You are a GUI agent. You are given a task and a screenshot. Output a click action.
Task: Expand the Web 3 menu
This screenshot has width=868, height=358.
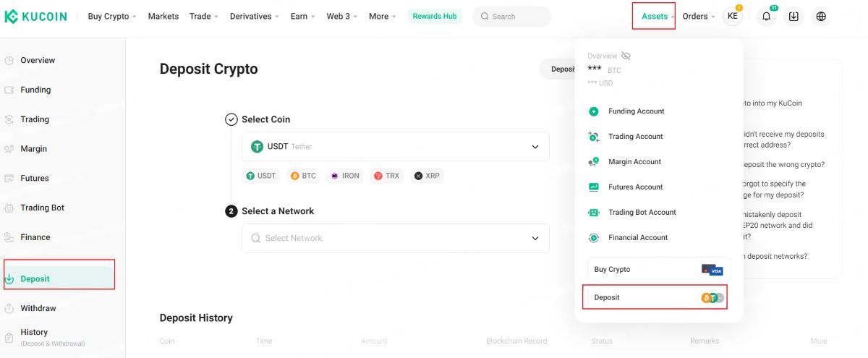pyautogui.click(x=342, y=16)
